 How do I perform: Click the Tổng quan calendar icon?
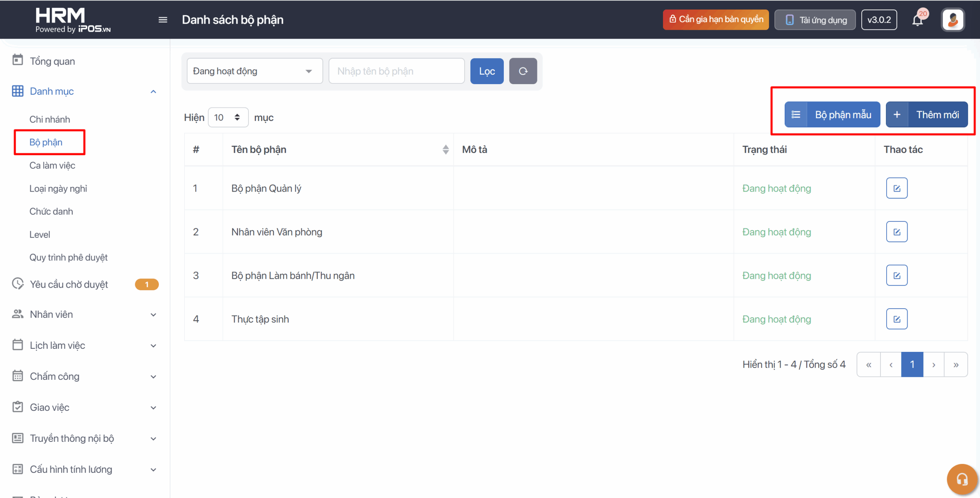(18, 60)
